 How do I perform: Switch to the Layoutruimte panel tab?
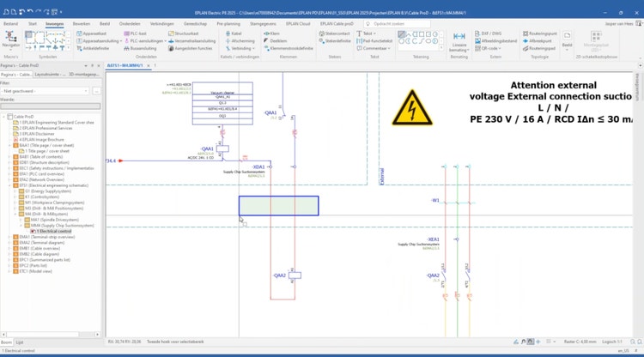click(48, 75)
